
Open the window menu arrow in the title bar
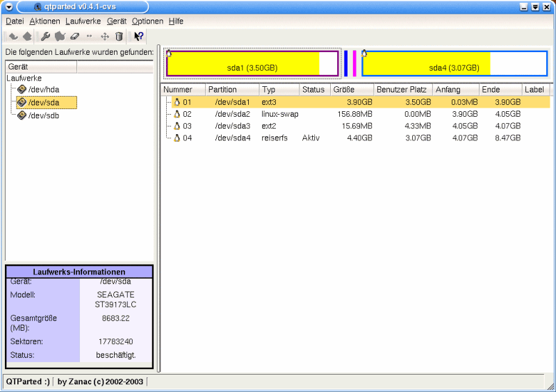point(8,7)
